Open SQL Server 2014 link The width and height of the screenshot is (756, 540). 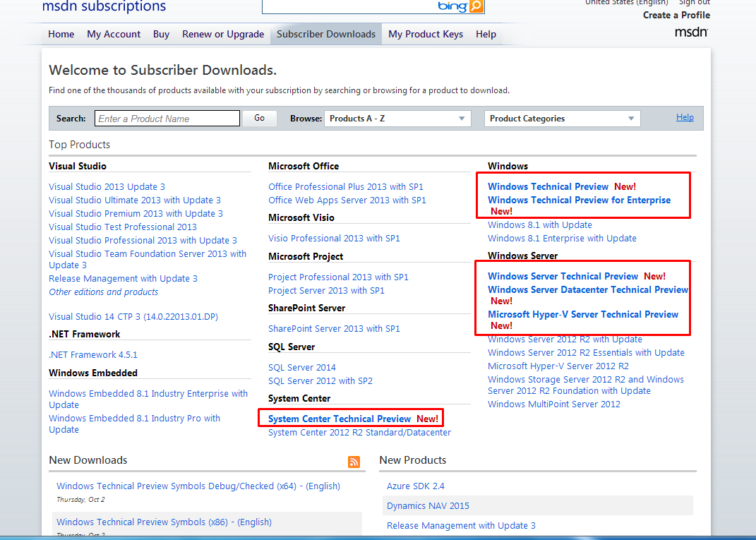pyautogui.click(x=302, y=367)
